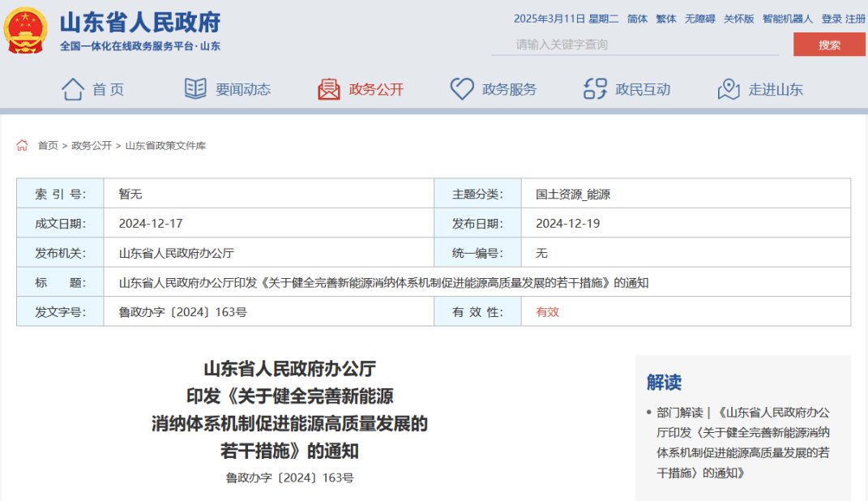Open 首页 navigation menu item
This screenshot has width=868, height=501.
point(108,90)
